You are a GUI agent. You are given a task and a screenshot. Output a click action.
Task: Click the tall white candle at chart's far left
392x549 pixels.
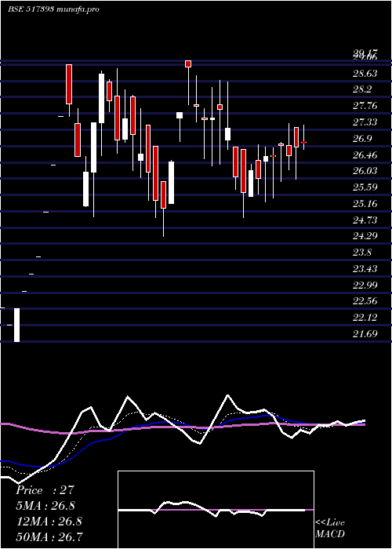pos(16,325)
